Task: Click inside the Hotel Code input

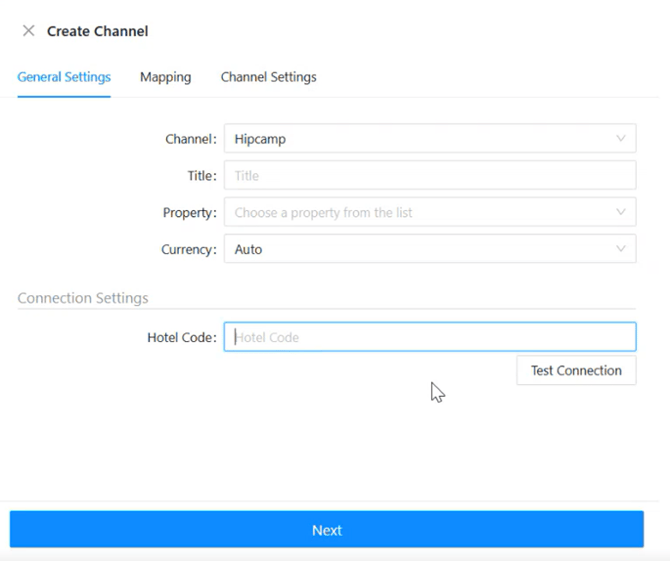Action: click(x=430, y=337)
